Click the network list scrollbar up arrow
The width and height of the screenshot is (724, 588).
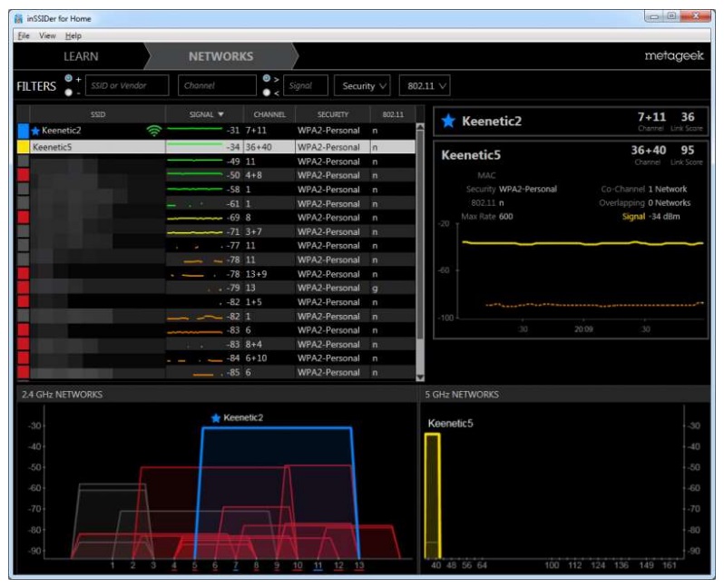(420, 126)
